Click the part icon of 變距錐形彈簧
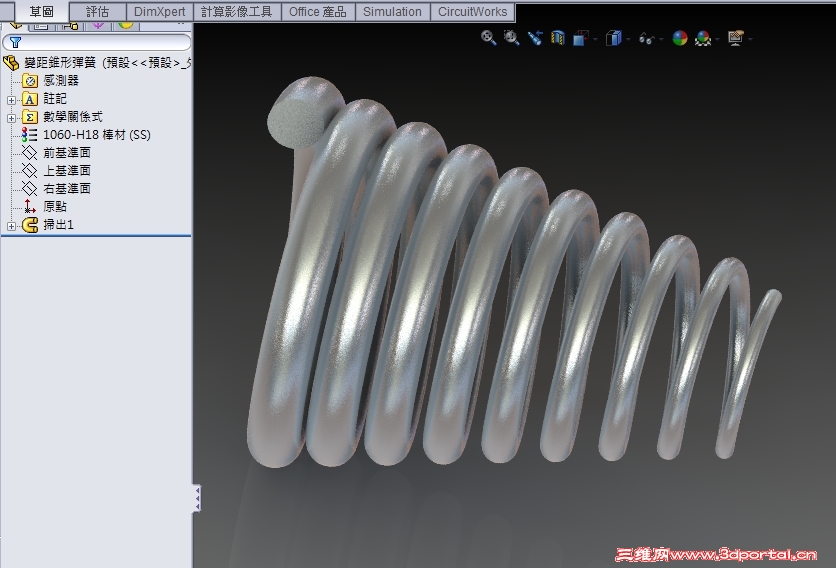The height and width of the screenshot is (568, 836). [11, 63]
